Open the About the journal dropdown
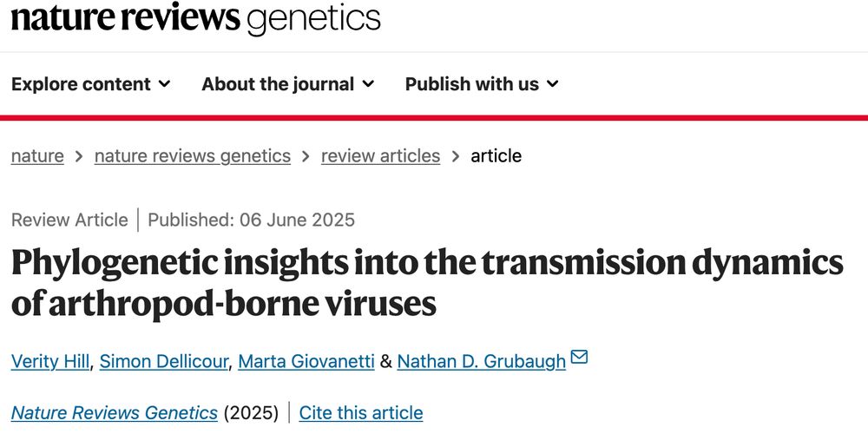This screenshot has width=868, height=434. tap(288, 84)
